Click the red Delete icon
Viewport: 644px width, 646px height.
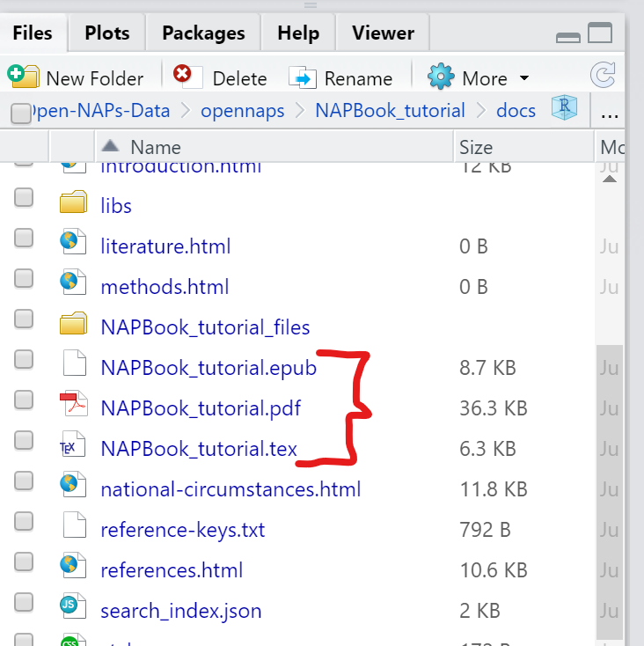click(x=183, y=76)
